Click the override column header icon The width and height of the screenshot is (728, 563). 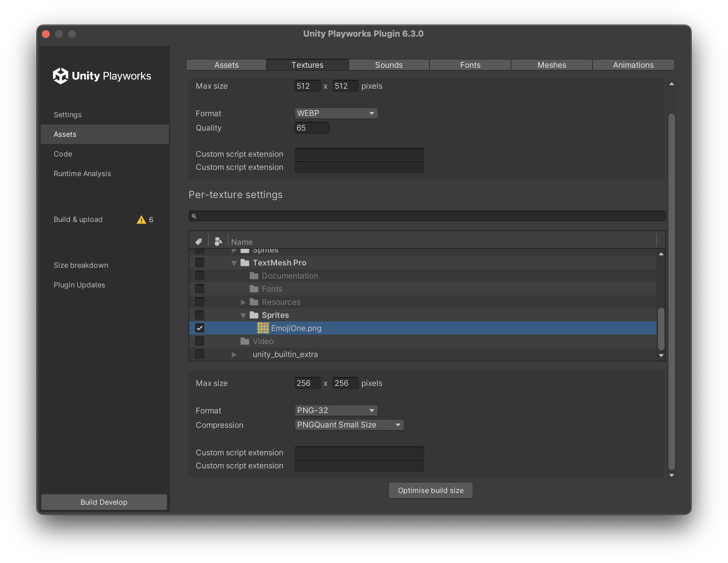218,241
